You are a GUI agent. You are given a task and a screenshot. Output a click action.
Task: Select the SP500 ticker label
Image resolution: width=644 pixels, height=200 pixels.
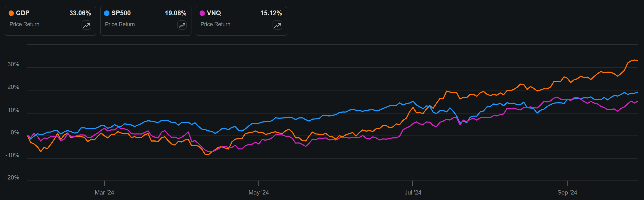[x=121, y=13]
